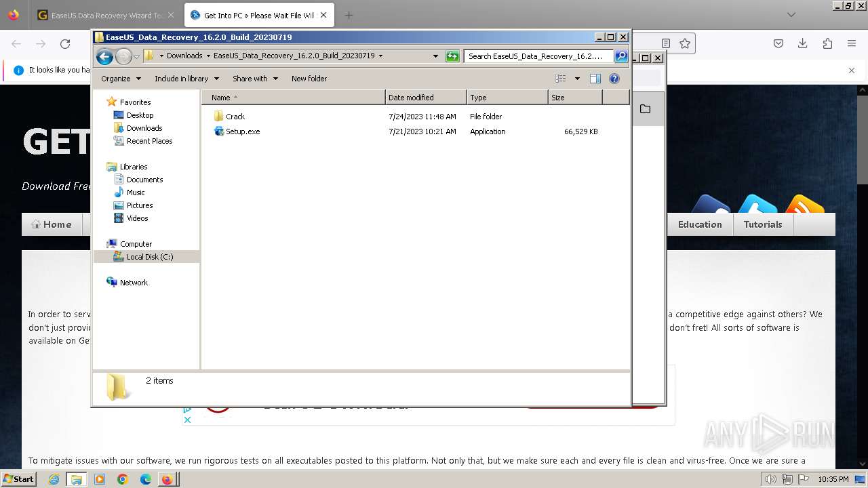Sort by the Size column header

(575, 98)
